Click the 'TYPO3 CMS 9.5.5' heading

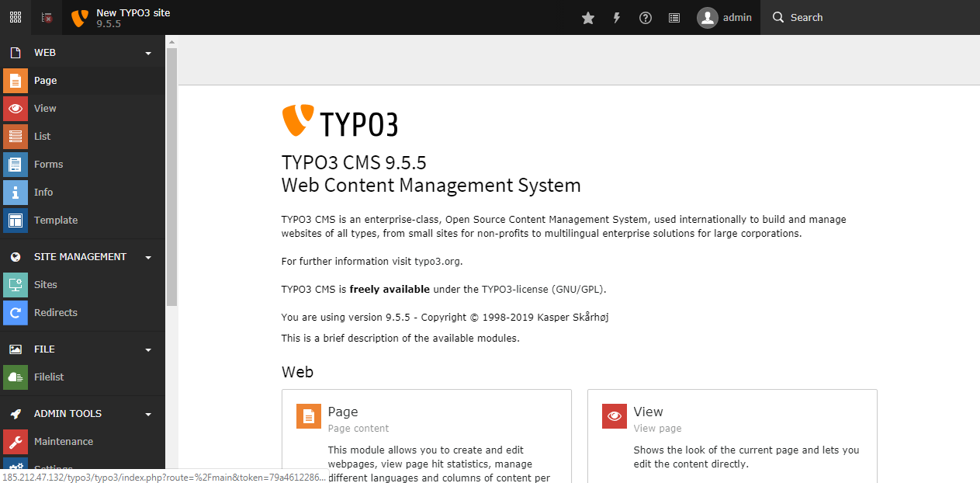[x=354, y=163]
